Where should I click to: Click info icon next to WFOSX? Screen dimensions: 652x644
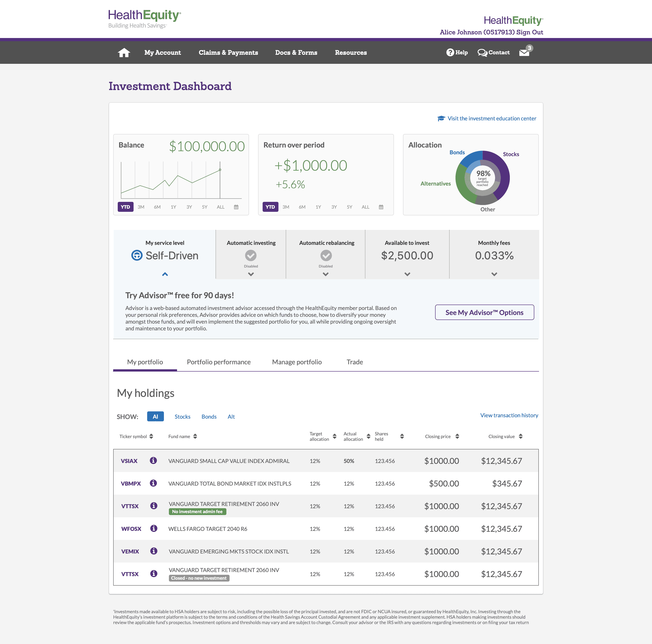[x=153, y=528]
